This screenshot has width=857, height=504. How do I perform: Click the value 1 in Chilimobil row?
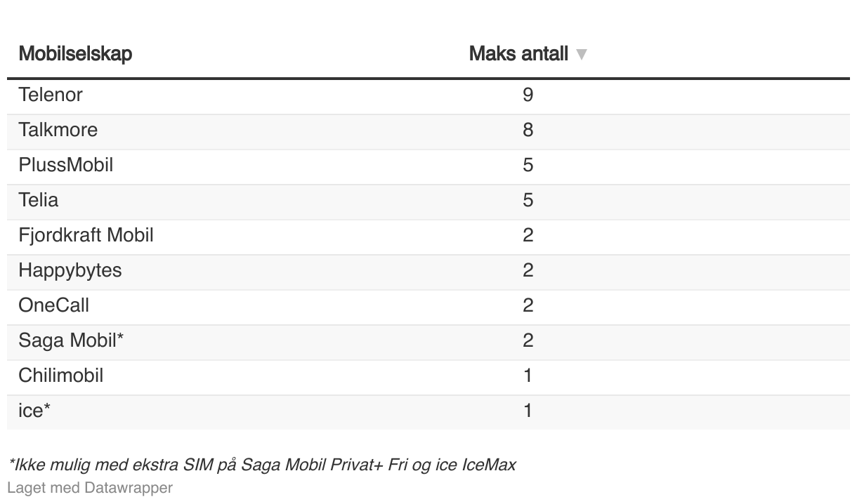coord(528,376)
